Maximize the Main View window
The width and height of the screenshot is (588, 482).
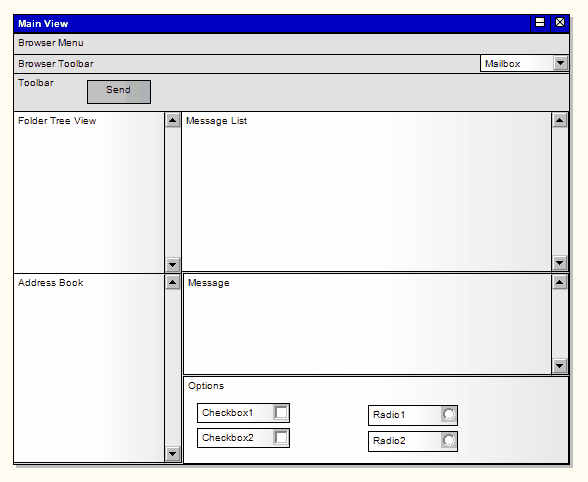click(x=540, y=23)
